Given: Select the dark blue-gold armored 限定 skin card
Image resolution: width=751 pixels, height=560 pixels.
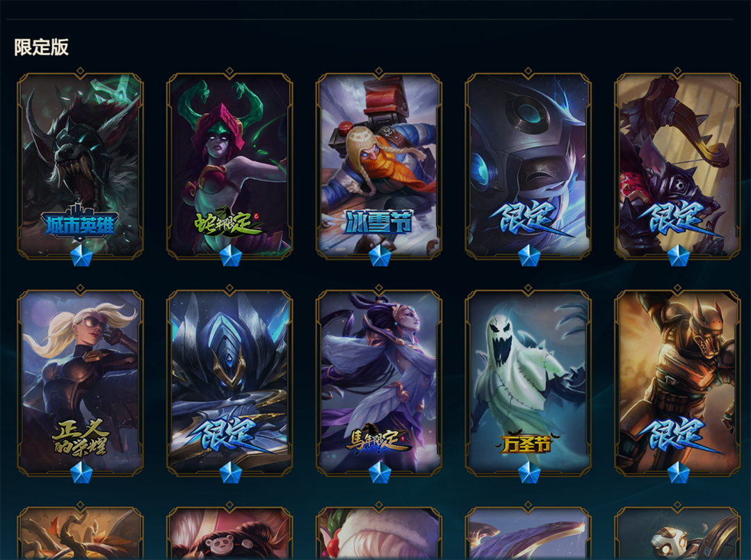Looking at the screenshot, I should pos(229,381).
